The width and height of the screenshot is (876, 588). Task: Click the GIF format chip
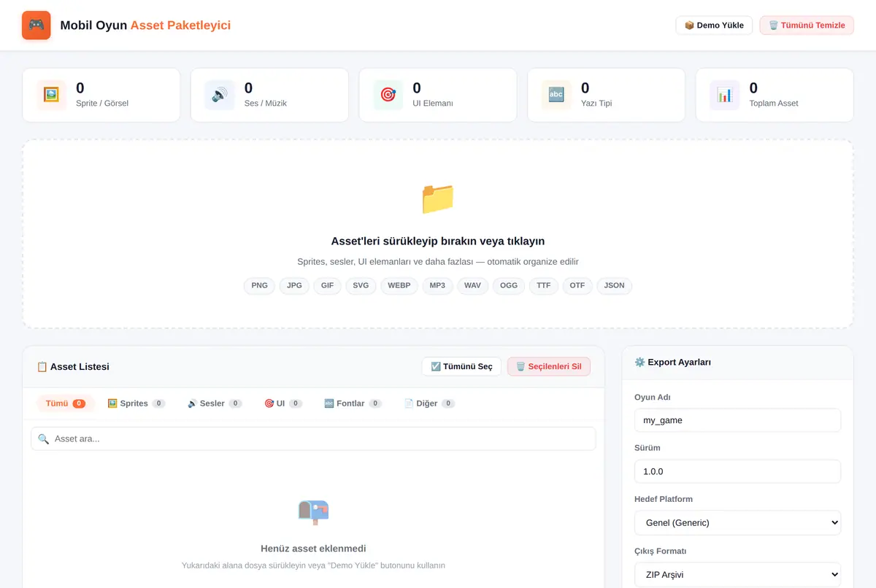(x=327, y=285)
